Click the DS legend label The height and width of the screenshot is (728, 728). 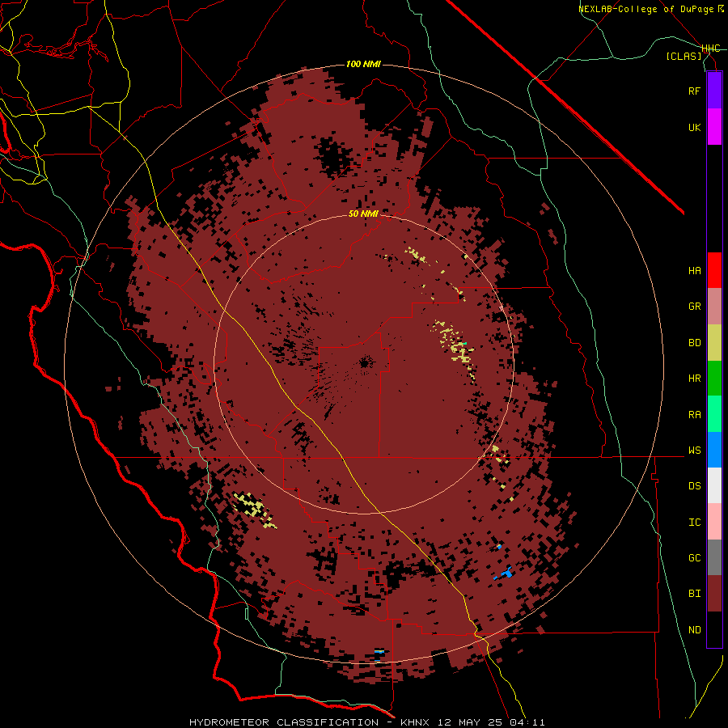pyautogui.click(x=694, y=486)
